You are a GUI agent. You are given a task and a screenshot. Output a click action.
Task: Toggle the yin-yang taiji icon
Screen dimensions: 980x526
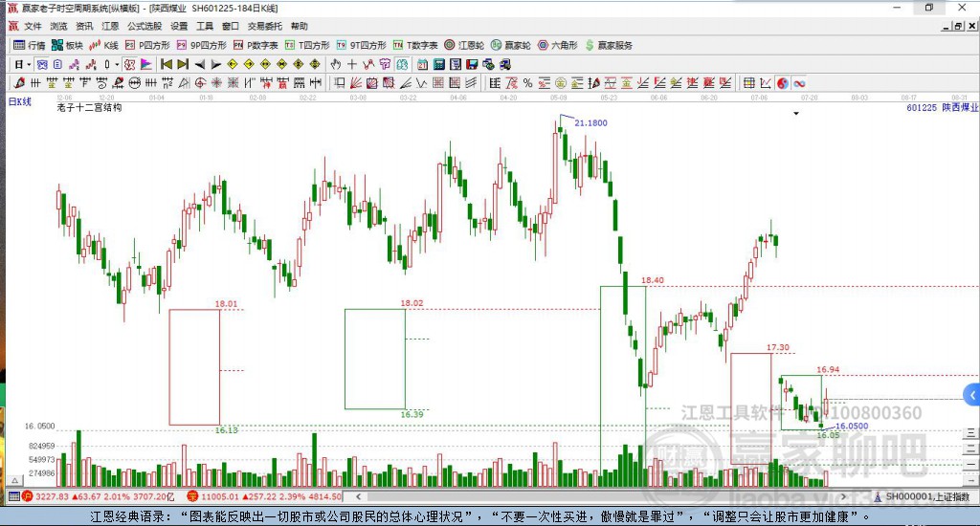(783, 83)
